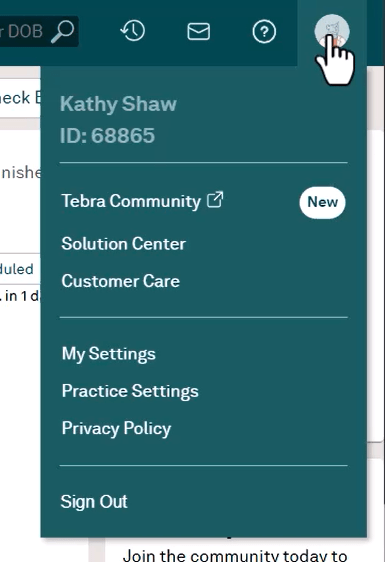
Task: Open My Settings
Action: pos(109,354)
